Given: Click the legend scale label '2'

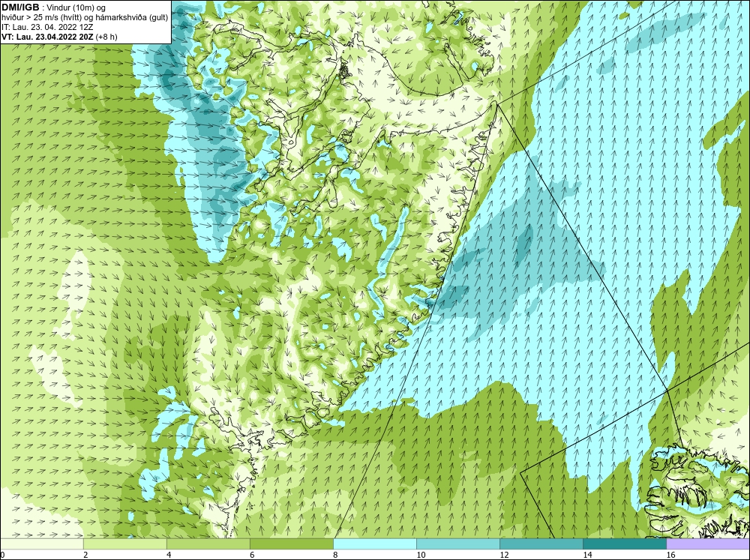Looking at the screenshot, I should tap(85, 555).
